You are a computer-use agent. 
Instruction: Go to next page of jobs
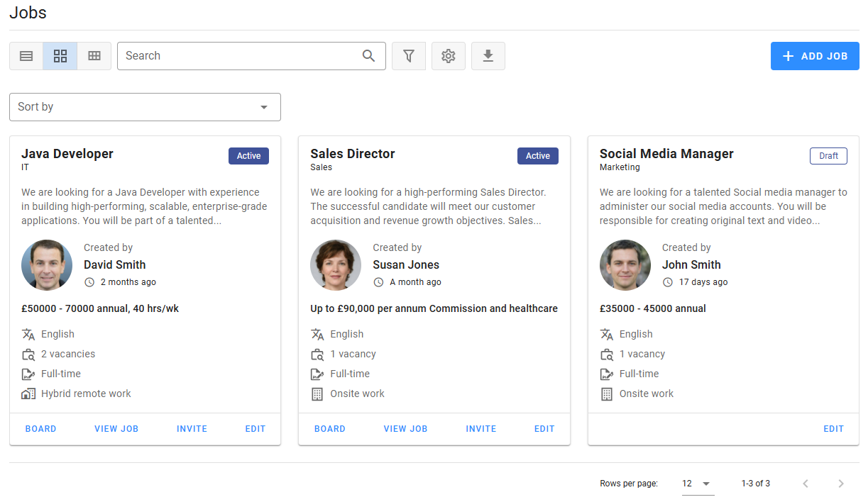[841, 484]
